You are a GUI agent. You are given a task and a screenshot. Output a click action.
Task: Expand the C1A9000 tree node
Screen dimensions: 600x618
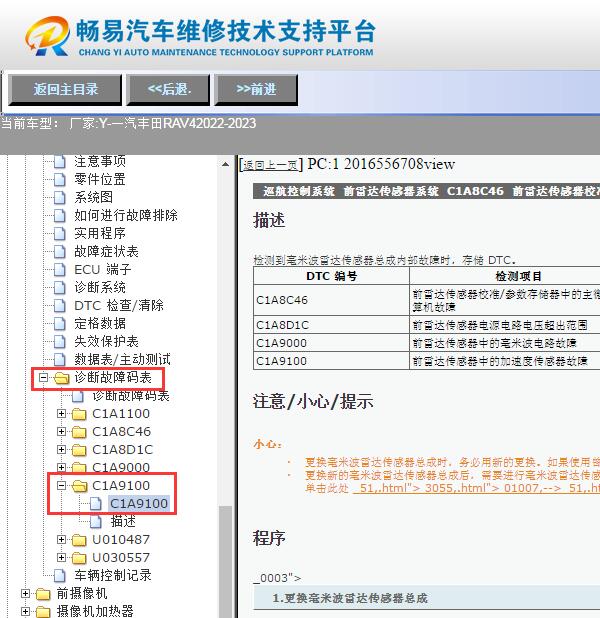pos(61,467)
